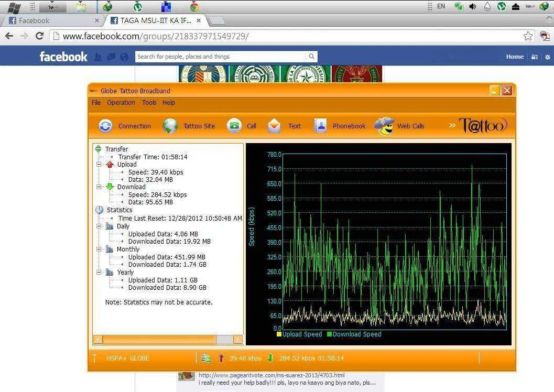Open Facebook messages icon
554x392 pixels.
click(x=111, y=57)
